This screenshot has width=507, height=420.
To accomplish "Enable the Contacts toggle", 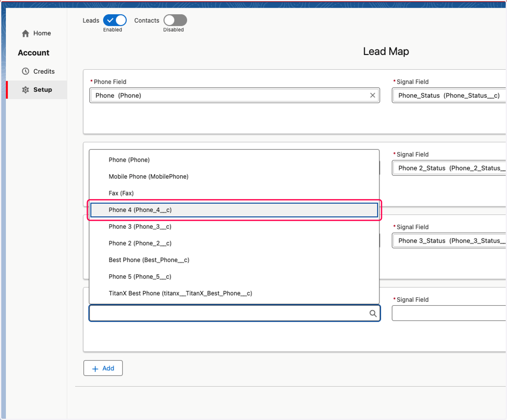I will (x=175, y=20).
